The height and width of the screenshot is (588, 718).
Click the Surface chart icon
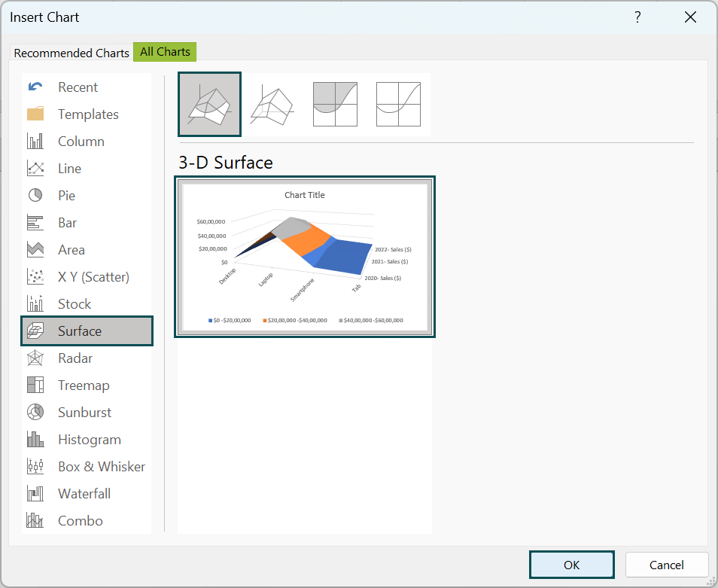pos(35,331)
